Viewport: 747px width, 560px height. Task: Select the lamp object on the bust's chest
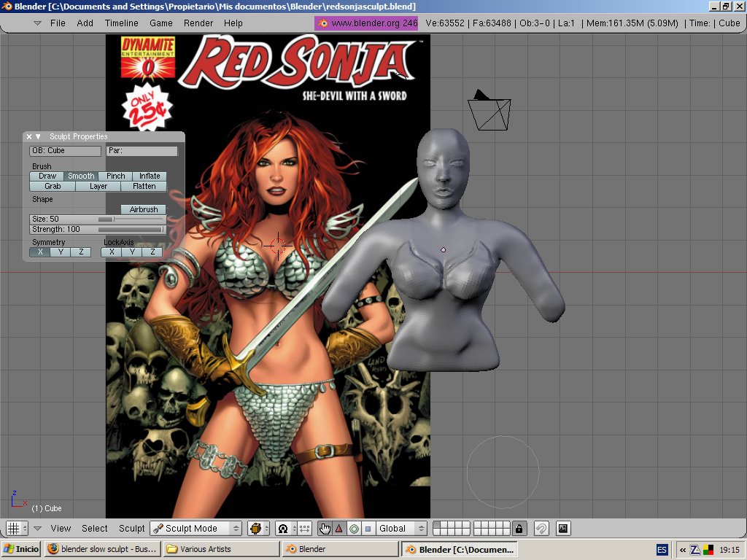click(x=443, y=249)
